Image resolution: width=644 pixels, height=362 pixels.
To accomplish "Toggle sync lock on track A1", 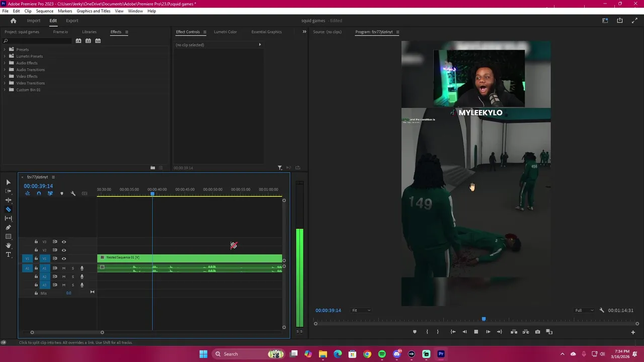I will pyautogui.click(x=55, y=268).
